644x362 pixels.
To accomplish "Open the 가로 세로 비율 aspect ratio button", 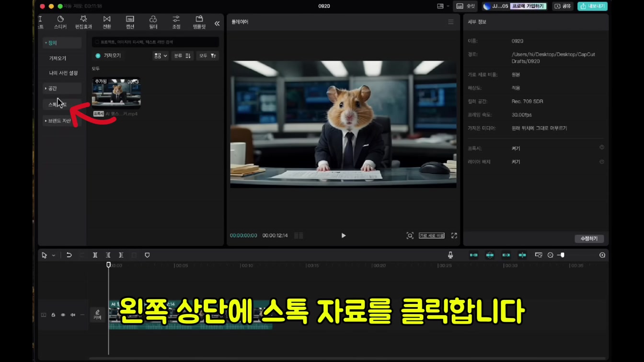I will (x=432, y=236).
